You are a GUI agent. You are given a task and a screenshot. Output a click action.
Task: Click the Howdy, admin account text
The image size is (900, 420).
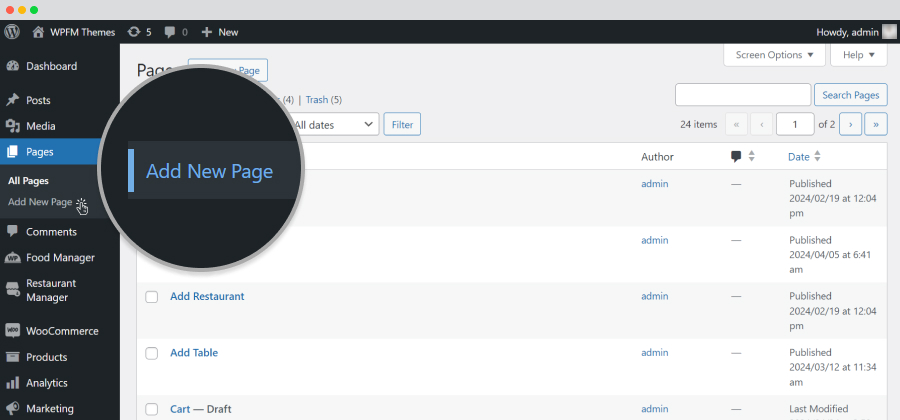coord(847,32)
